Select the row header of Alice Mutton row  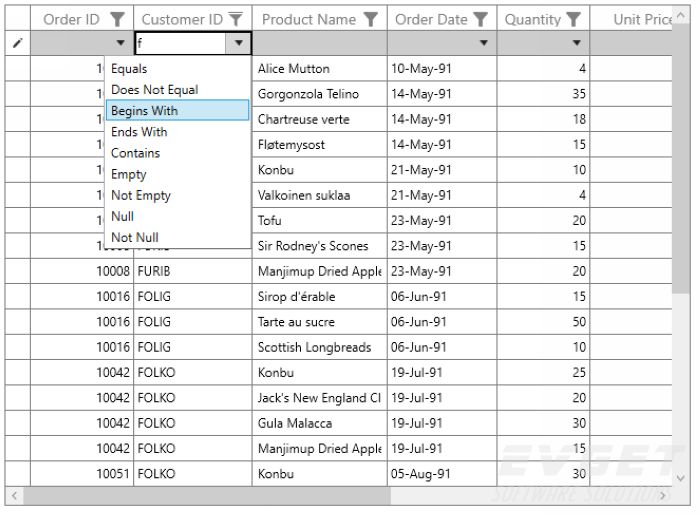(x=17, y=69)
